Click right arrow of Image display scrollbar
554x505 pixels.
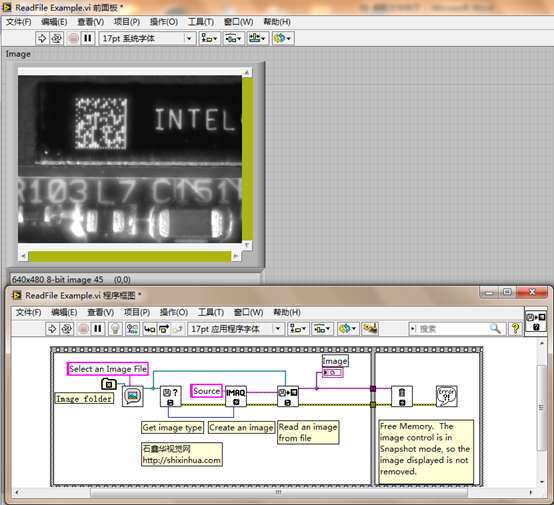(x=236, y=256)
